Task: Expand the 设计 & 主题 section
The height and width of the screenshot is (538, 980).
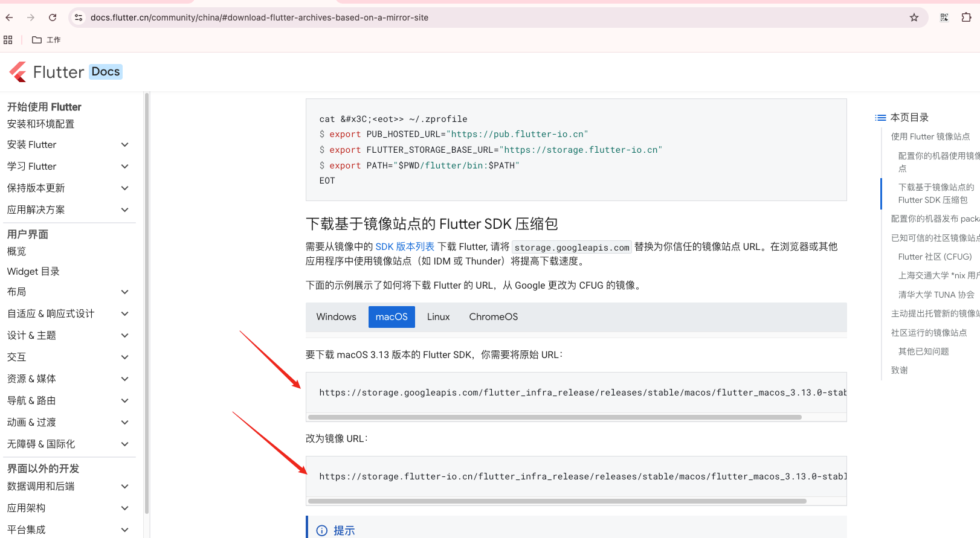Action: (125, 335)
